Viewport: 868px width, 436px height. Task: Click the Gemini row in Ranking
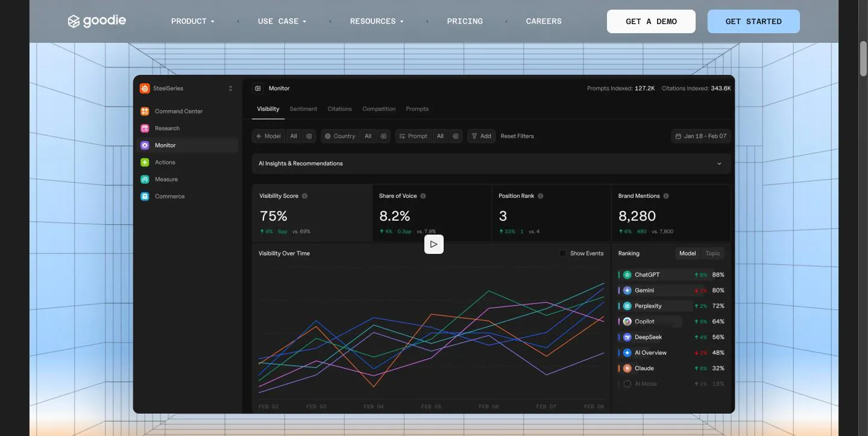(671, 291)
